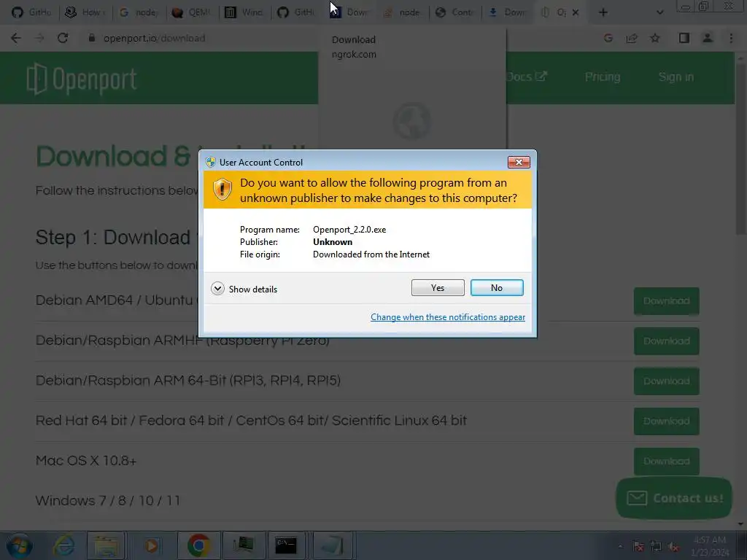Click the Openport logo in header
Image resolution: width=747 pixels, height=560 pixels.
82,79
